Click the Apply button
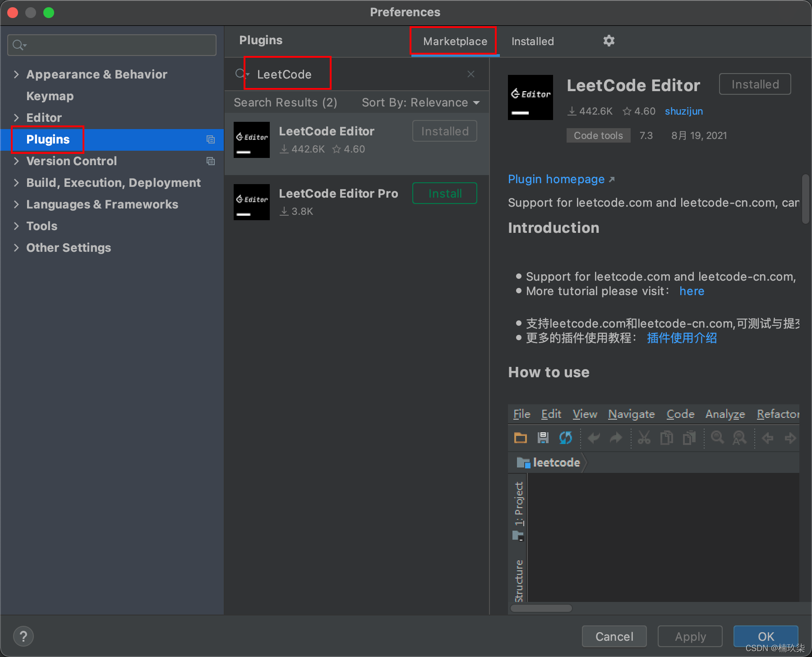Screen dimensions: 812x657 click(690, 636)
